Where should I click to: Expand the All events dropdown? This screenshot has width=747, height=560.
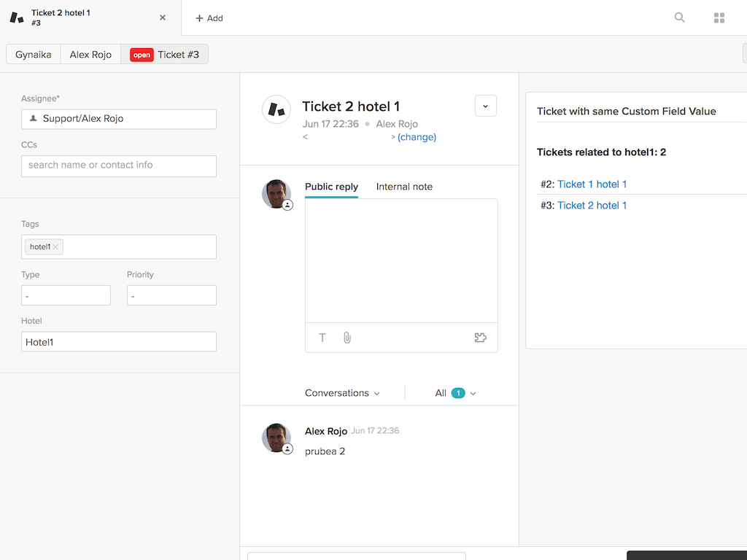[x=456, y=393]
